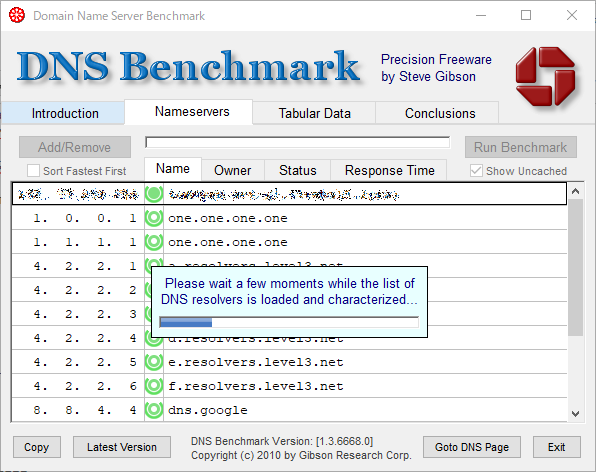Click the Run Benchmark button
Screen dimensions: 596x472
click(x=521, y=147)
